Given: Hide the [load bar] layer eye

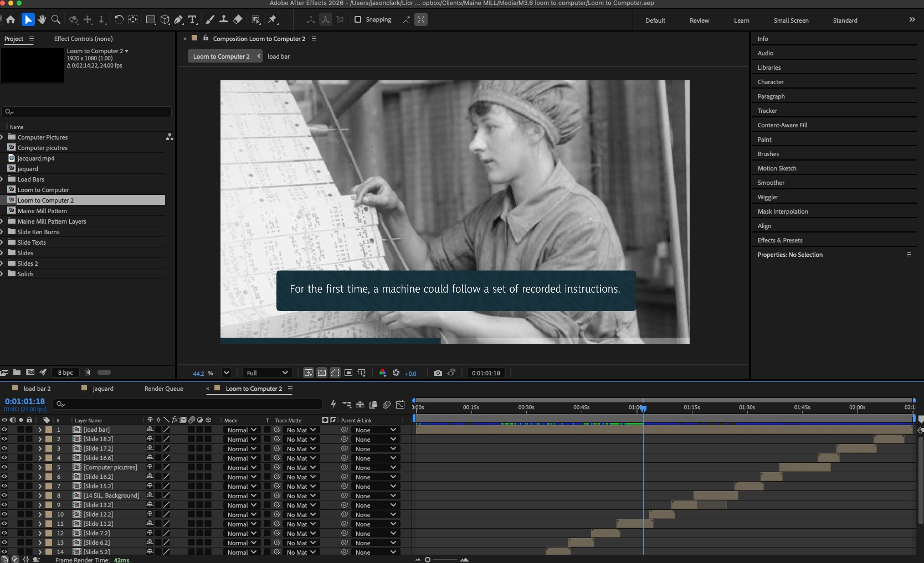Looking at the screenshot, I should pyautogui.click(x=4, y=430).
